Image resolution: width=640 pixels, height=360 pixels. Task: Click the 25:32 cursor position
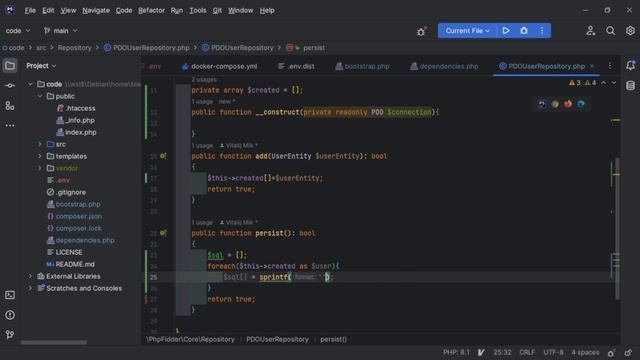click(x=502, y=353)
